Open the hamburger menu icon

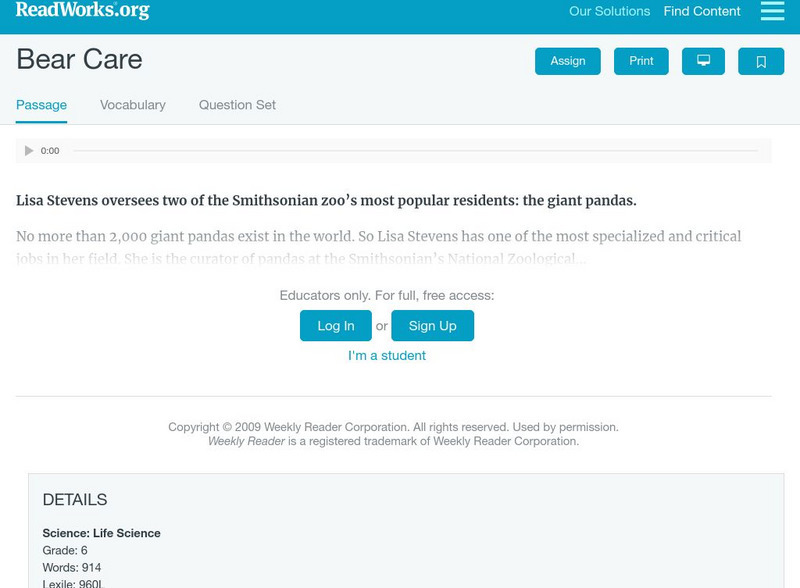pyautogui.click(x=772, y=11)
